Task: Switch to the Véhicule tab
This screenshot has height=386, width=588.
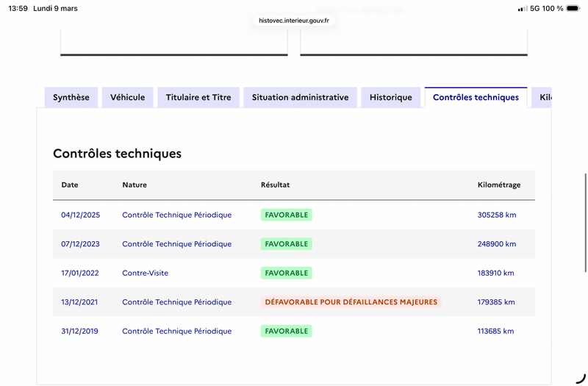Action: [127, 98]
